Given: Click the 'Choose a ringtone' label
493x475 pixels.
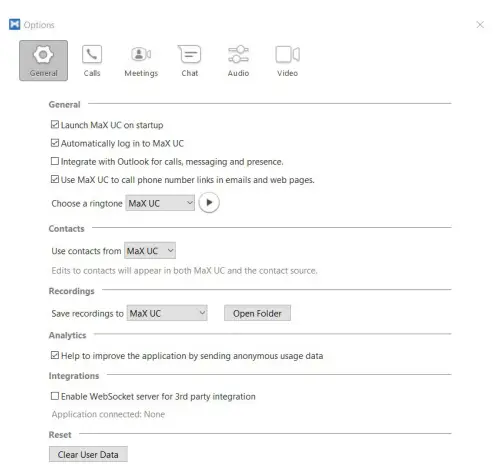Looking at the screenshot, I should [x=87, y=204].
